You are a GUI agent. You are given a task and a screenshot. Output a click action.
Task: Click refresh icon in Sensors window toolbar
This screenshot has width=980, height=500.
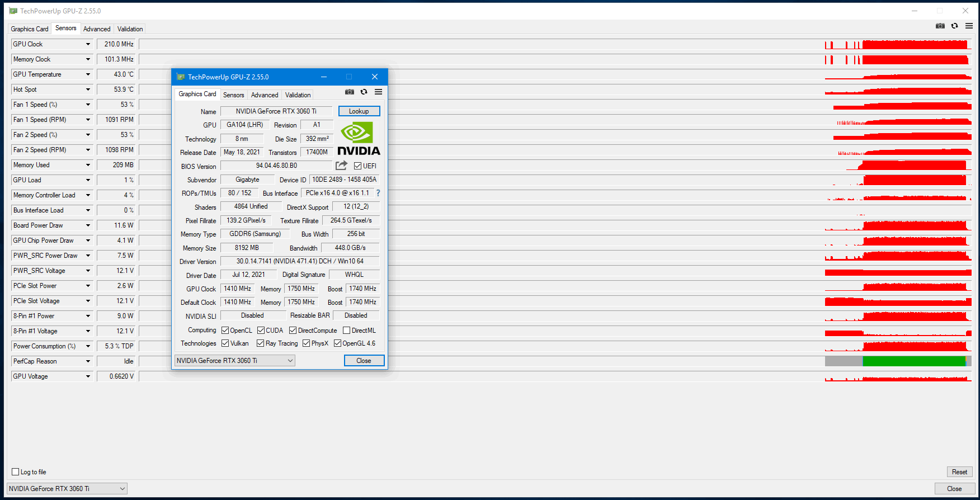955,26
